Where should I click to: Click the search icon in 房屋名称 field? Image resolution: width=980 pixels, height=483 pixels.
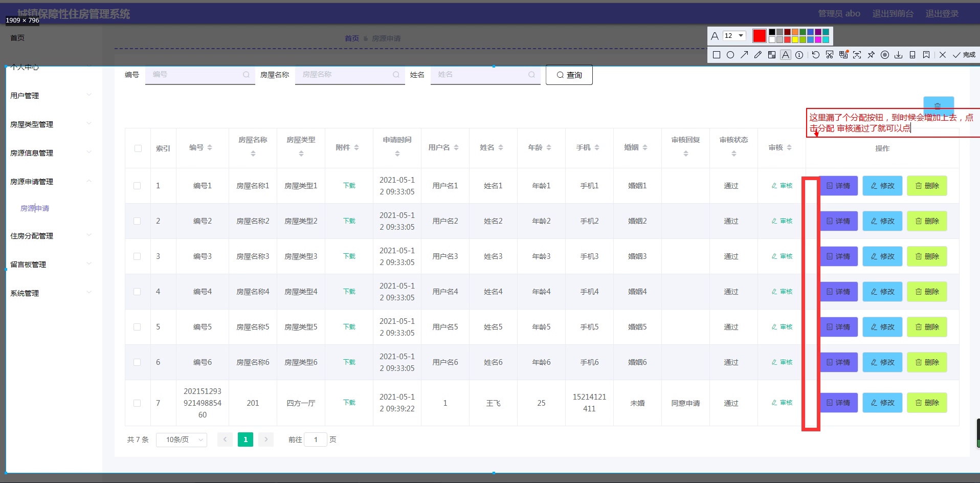pyautogui.click(x=396, y=75)
